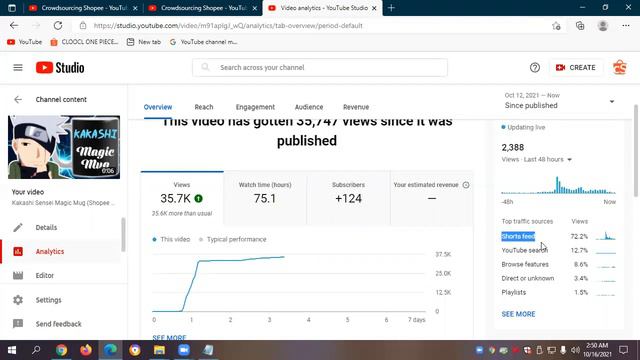This screenshot has height=360, width=640.
Task: Click the YouTube search traffic source
Action: 524,251
